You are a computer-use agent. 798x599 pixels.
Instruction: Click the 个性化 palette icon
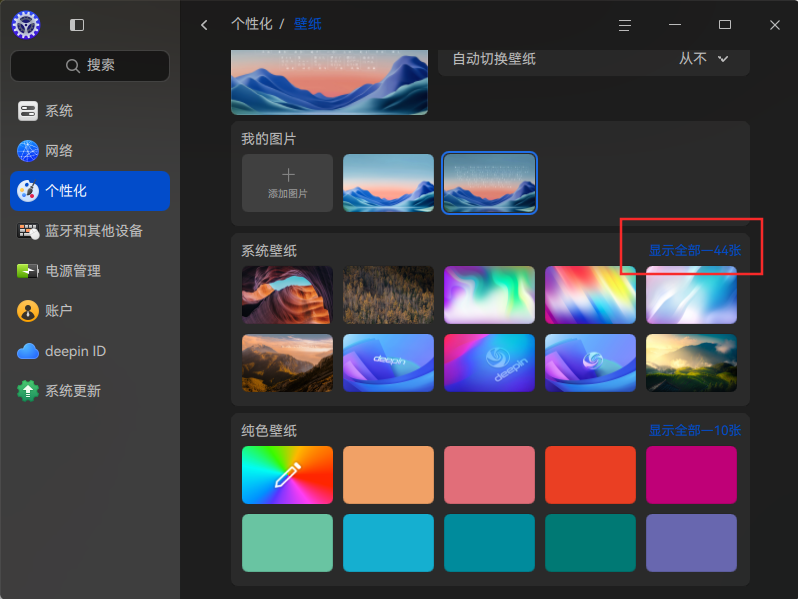coord(28,191)
